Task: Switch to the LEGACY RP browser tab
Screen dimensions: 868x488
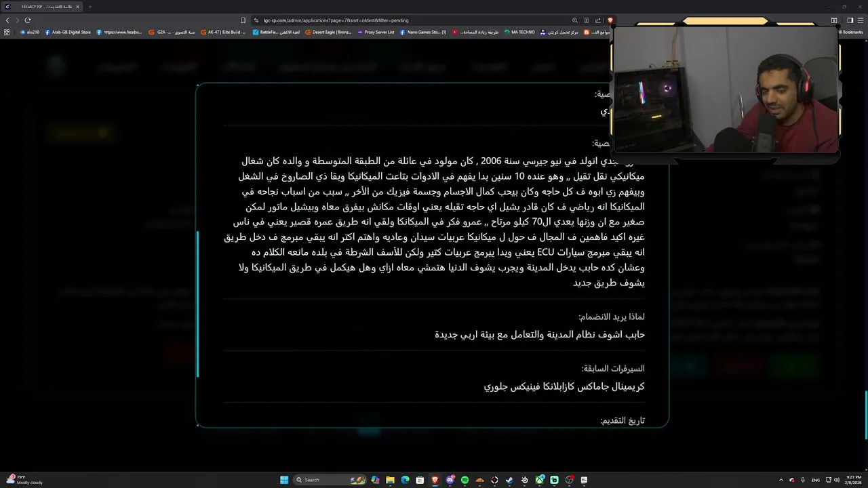Action: 42,7
